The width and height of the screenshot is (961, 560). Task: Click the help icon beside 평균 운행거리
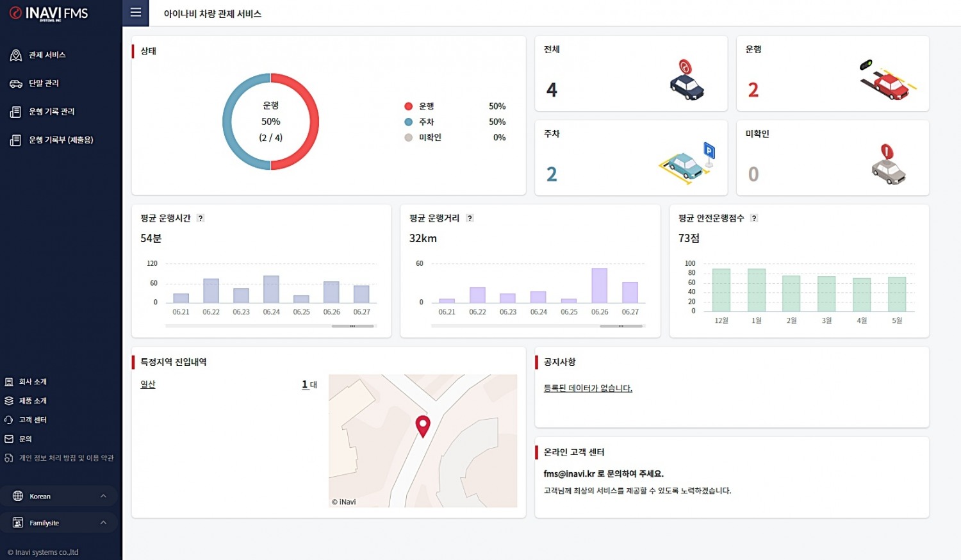tap(470, 218)
